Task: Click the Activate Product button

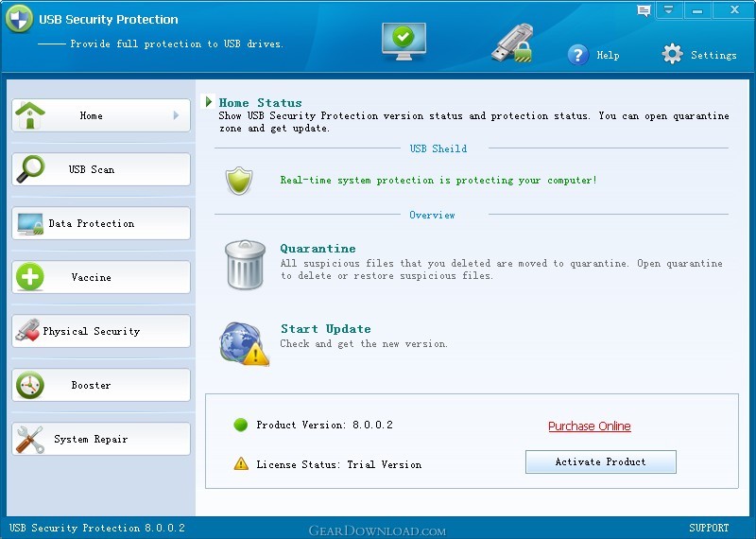Action: point(601,461)
